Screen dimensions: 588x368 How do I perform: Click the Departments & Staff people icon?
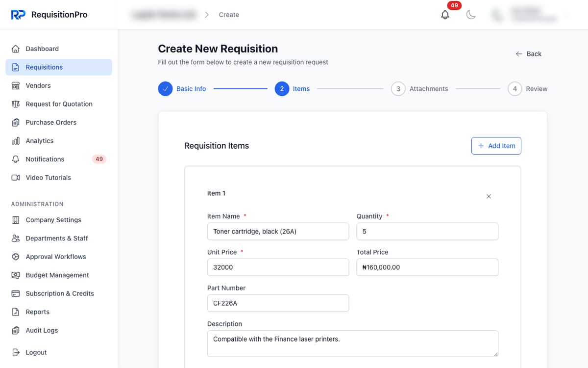16,238
